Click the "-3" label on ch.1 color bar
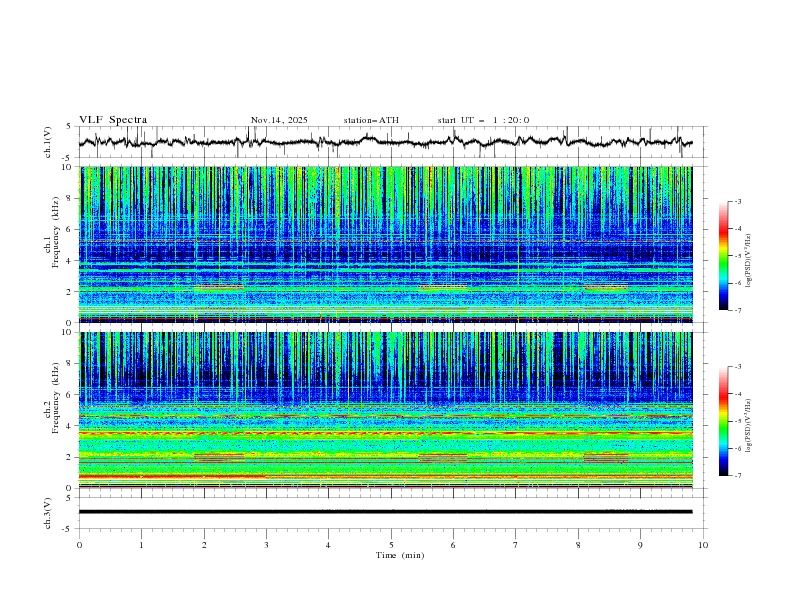This screenshot has height=612, width=792. pos(737,201)
